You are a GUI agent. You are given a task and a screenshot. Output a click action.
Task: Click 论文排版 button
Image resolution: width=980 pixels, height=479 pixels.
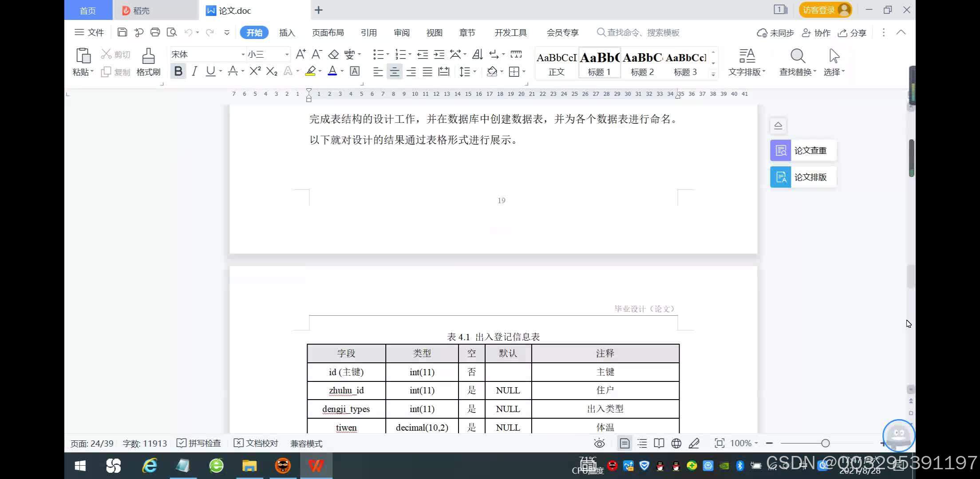[x=803, y=177]
